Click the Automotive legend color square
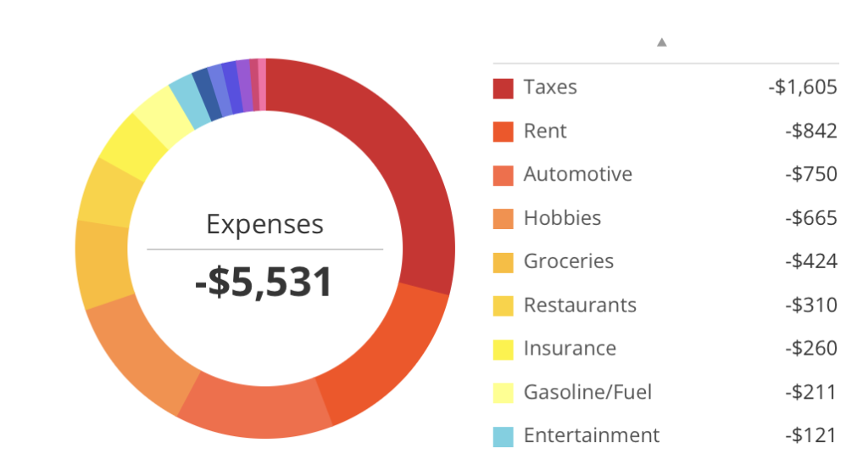This screenshot has height=465, width=868. tap(503, 176)
